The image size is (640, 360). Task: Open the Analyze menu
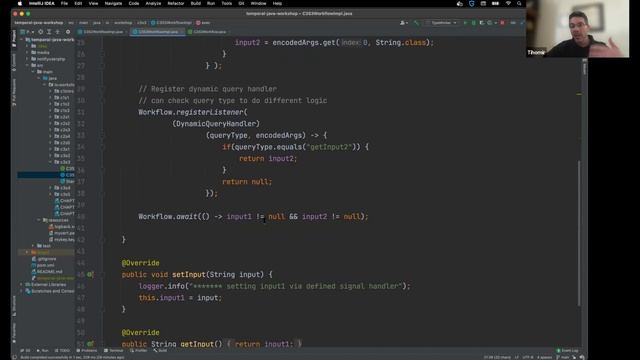click(x=153, y=3)
